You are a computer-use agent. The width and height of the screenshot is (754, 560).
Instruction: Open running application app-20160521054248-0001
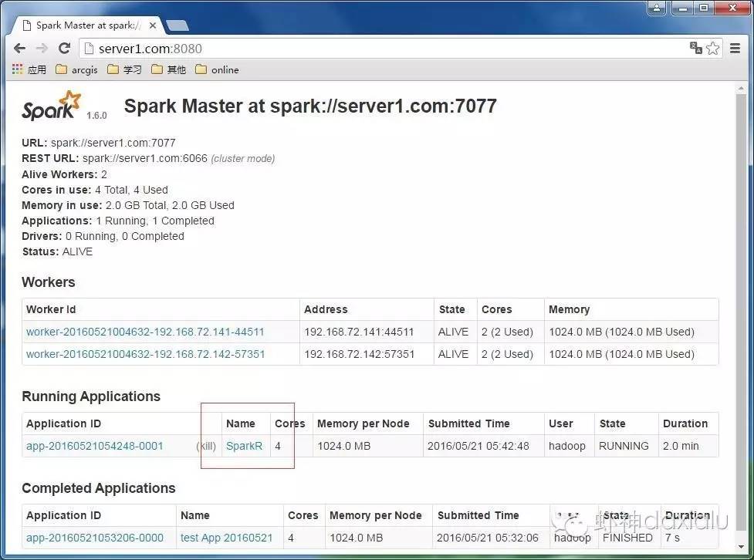pyautogui.click(x=95, y=446)
